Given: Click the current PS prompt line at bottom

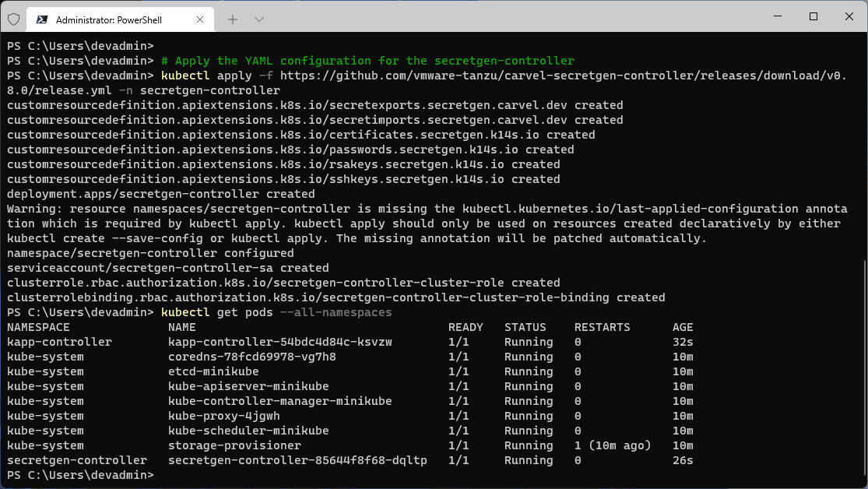Looking at the screenshot, I should pos(78,474).
